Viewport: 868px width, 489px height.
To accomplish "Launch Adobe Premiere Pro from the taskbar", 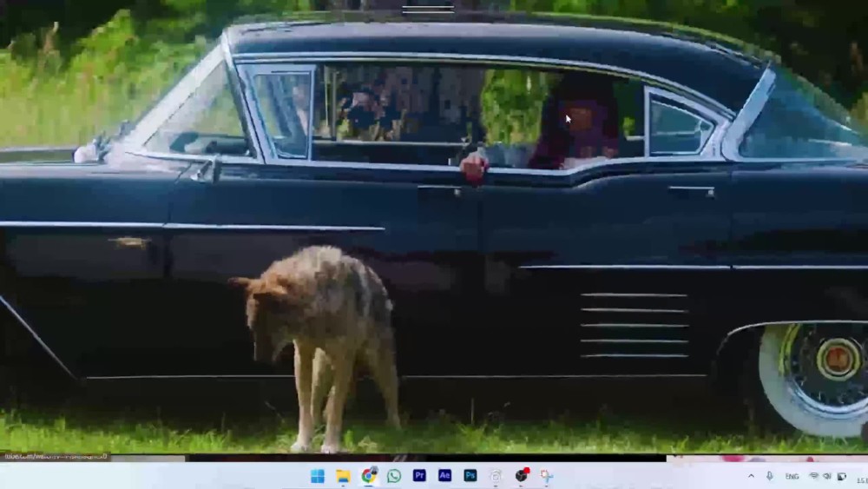I will (x=419, y=476).
